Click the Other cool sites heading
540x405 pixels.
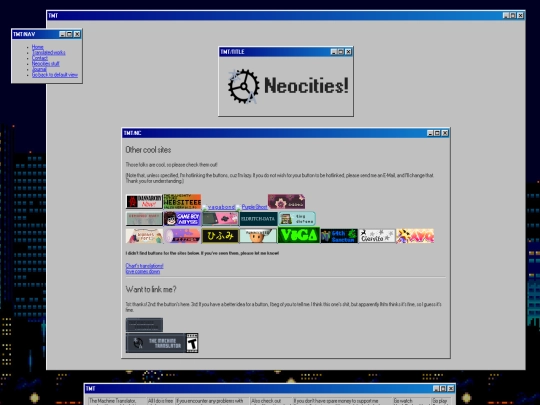[148, 150]
